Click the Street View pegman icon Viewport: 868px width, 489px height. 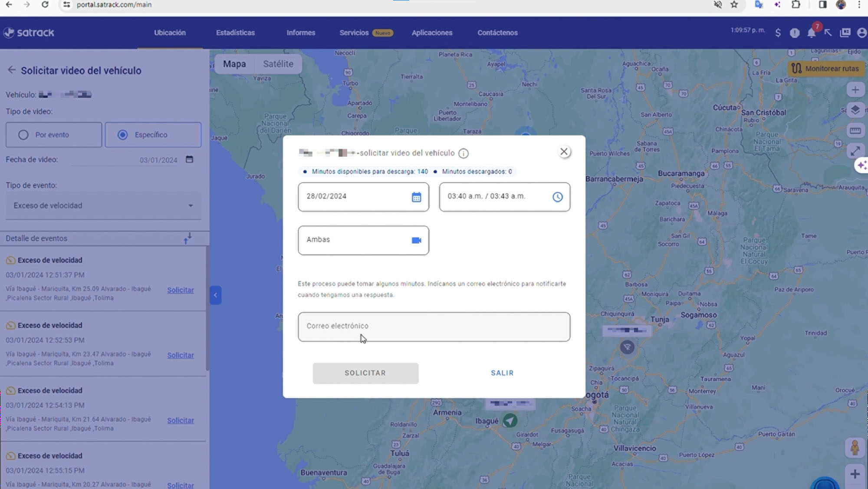tap(855, 447)
